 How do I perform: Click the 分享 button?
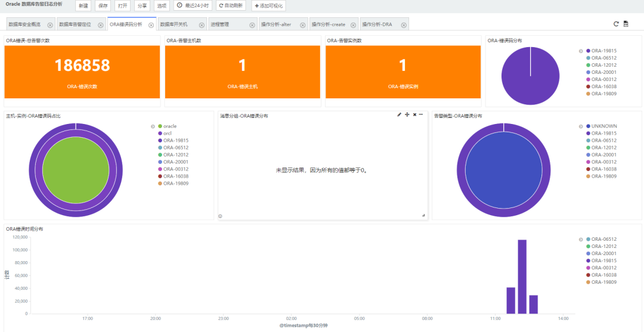pyautogui.click(x=142, y=6)
